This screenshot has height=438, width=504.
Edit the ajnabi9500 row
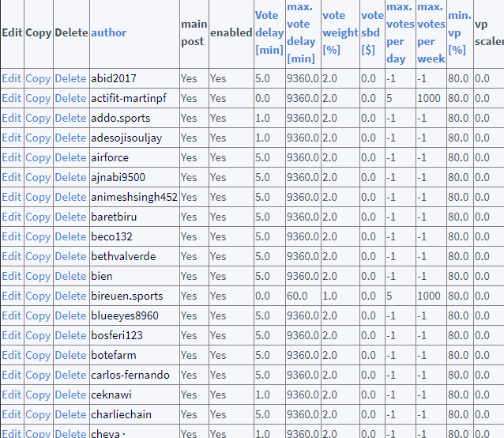[x=12, y=177]
